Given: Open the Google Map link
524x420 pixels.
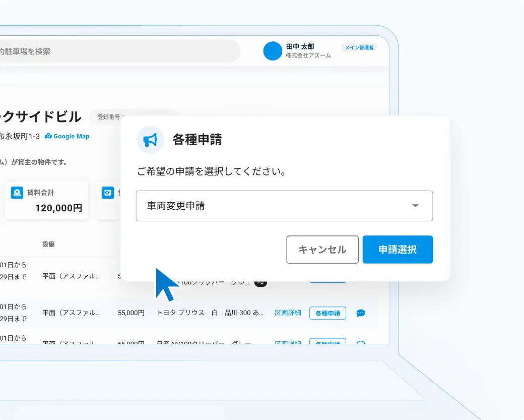Looking at the screenshot, I should (71, 136).
